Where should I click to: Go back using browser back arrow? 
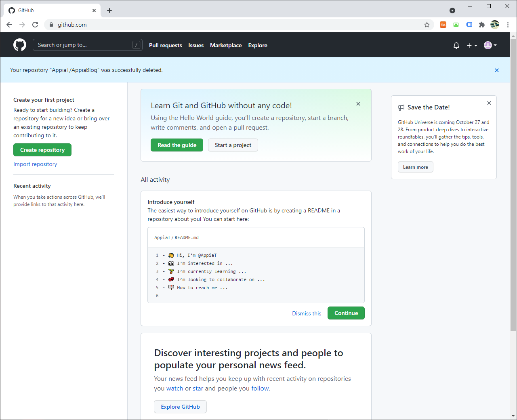(9, 25)
